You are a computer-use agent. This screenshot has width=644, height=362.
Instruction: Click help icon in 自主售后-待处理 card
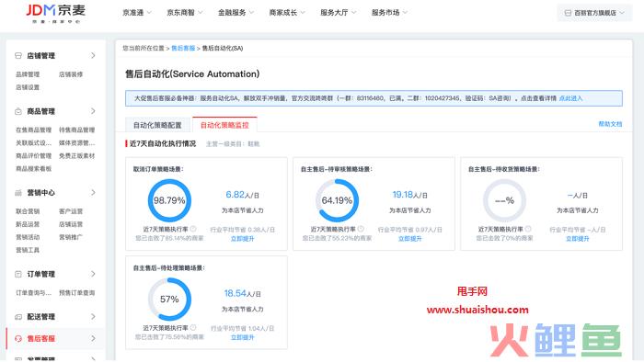193,328
